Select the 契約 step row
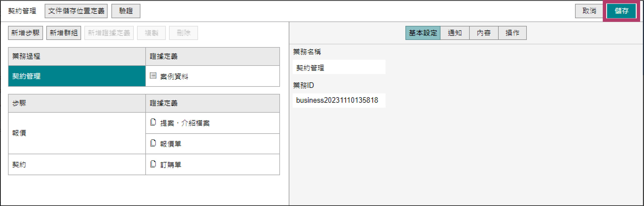644x206 pixels. [x=77, y=164]
